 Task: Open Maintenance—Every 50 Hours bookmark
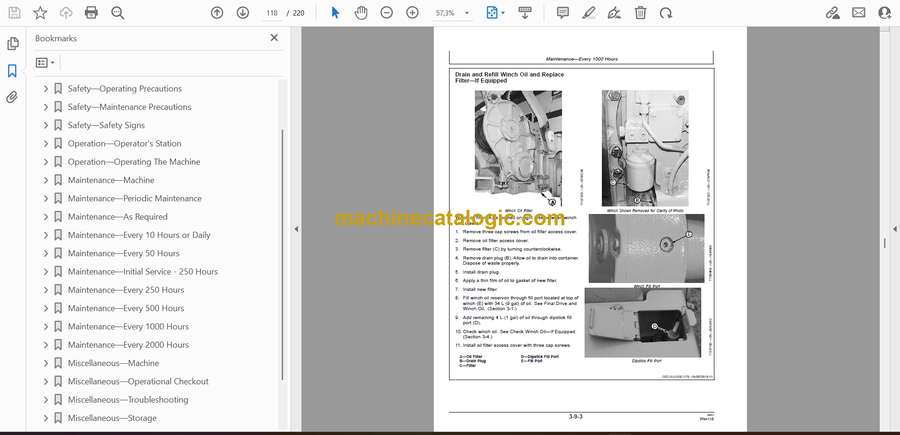(x=123, y=253)
